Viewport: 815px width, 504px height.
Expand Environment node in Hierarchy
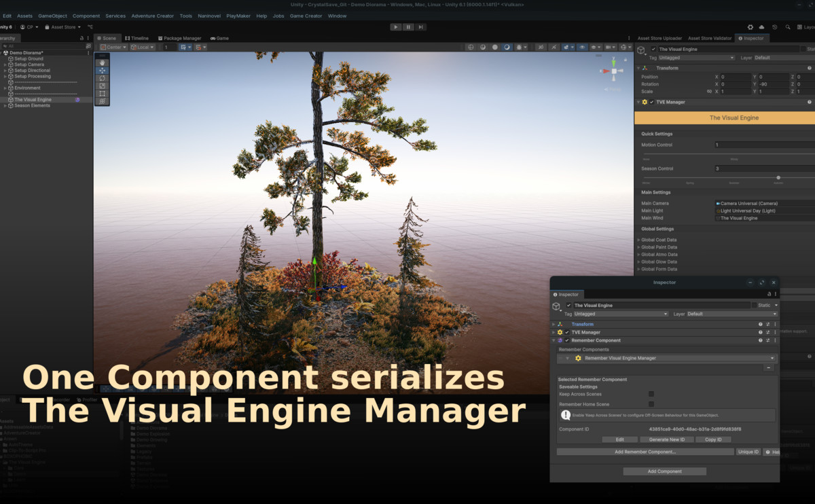click(x=5, y=88)
